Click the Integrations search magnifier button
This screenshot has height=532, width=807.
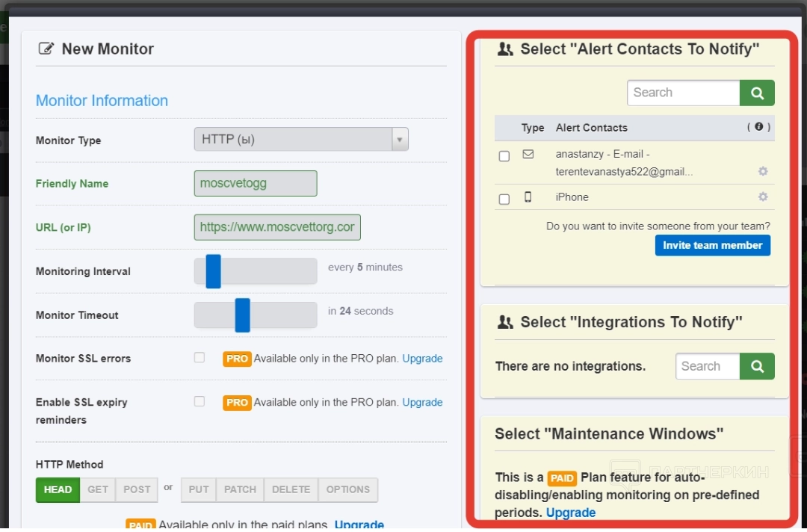point(757,366)
